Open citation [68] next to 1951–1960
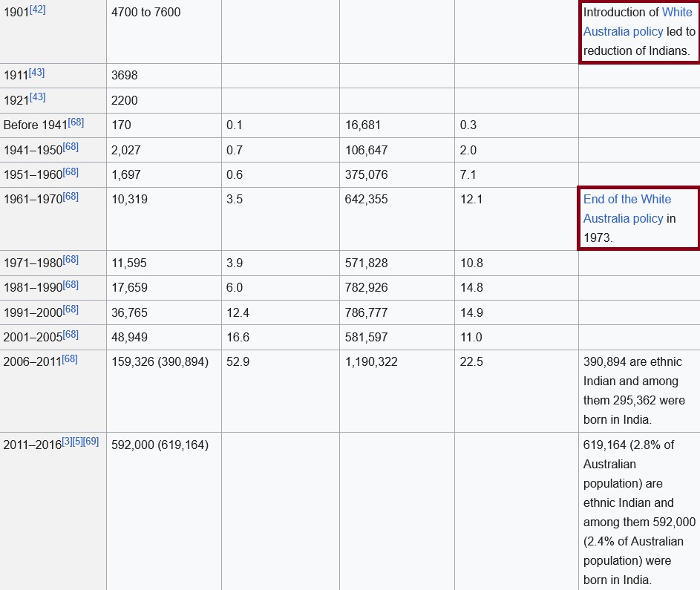This screenshot has height=590, width=700. 71,171
